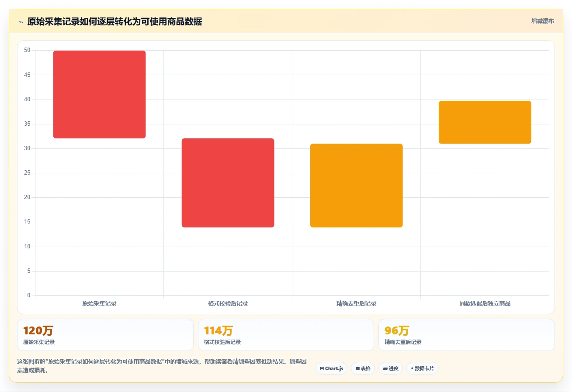
Task: Select the red 格式校验后记录 bar
Action: pyautogui.click(x=228, y=183)
